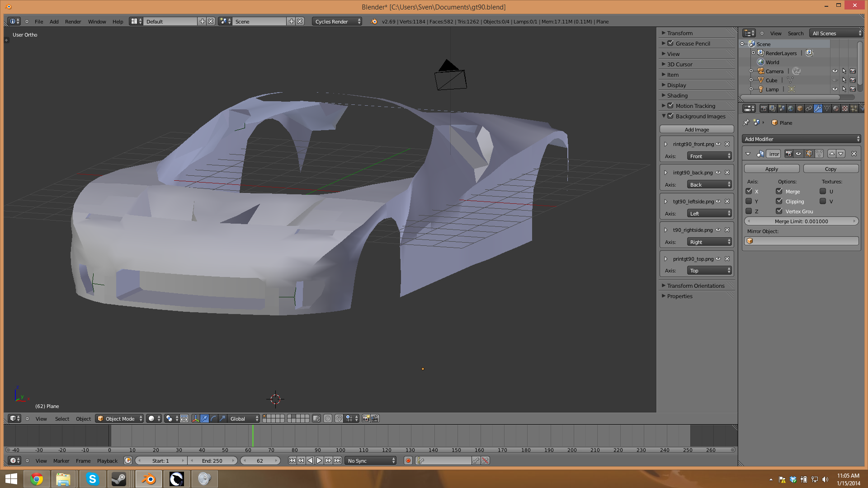Click the Apply modifier button
This screenshot has width=868, height=488.
pyautogui.click(x=772, y=169)
